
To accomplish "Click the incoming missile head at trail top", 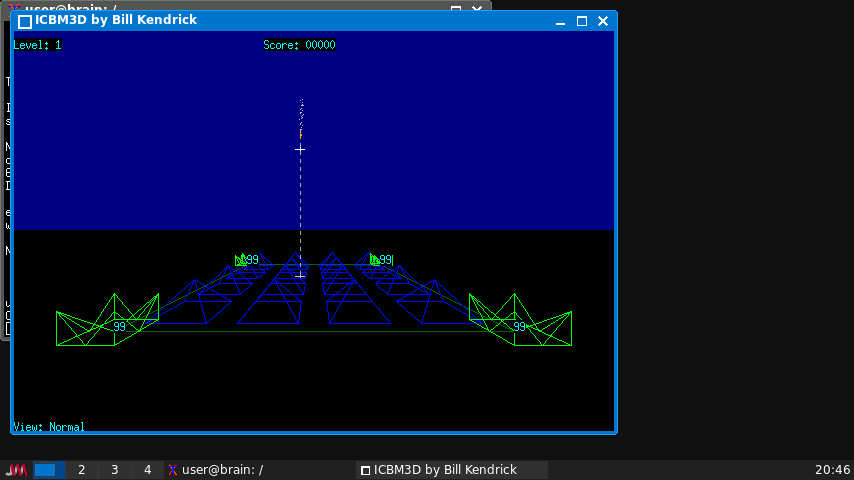I will point(301,134).
